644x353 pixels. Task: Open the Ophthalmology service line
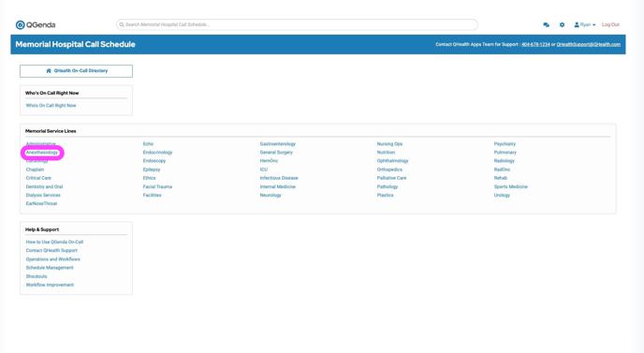(392, 161)
